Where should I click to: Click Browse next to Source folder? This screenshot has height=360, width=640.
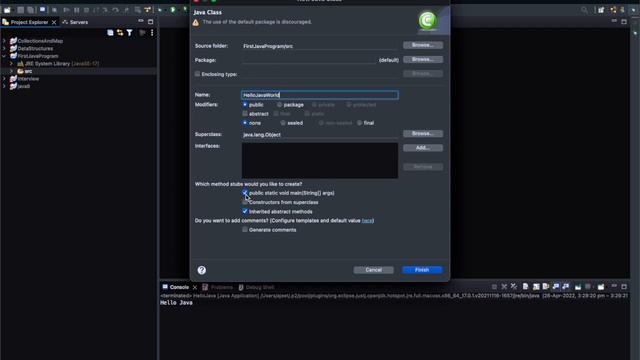423,45
